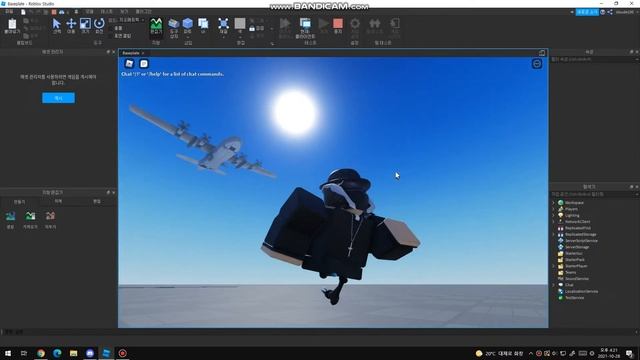
Task: Open the Color square in the ribbon
Action: tap(240, 23)
